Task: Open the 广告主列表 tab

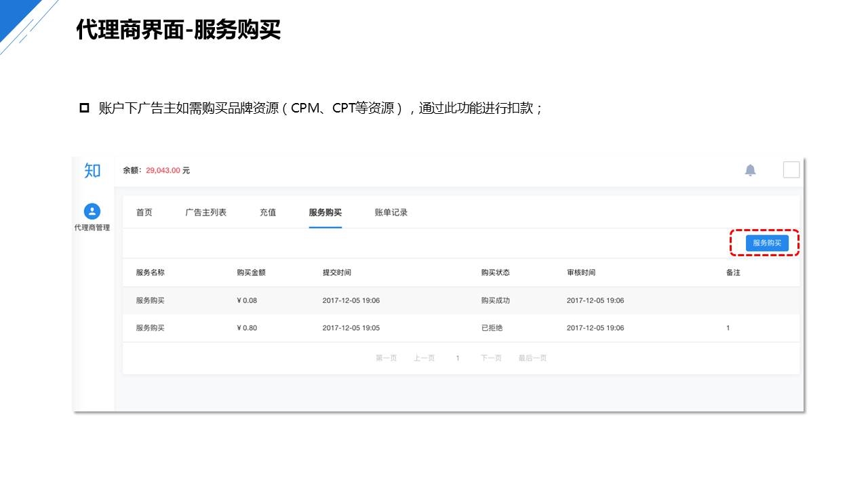Action: (206, 213)
